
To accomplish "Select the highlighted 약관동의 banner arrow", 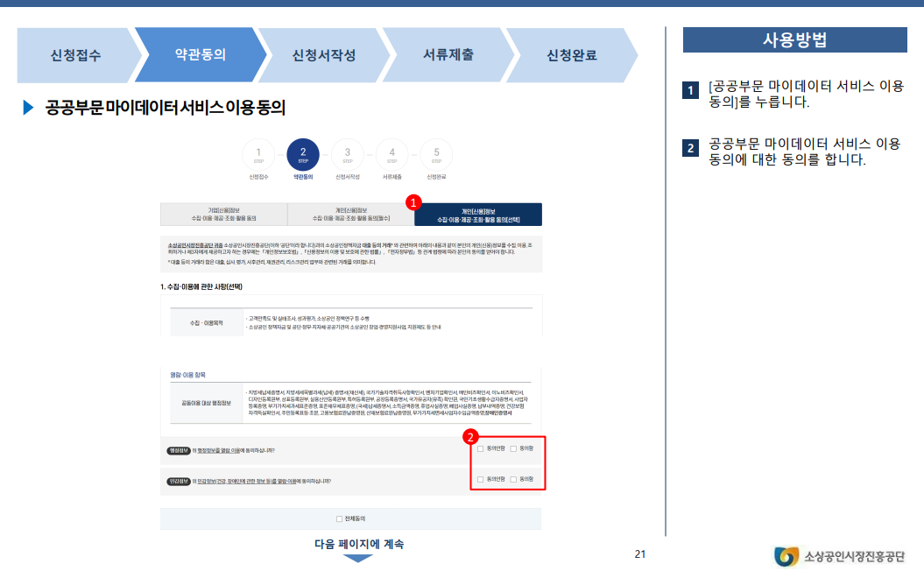I will pos(201,55).
